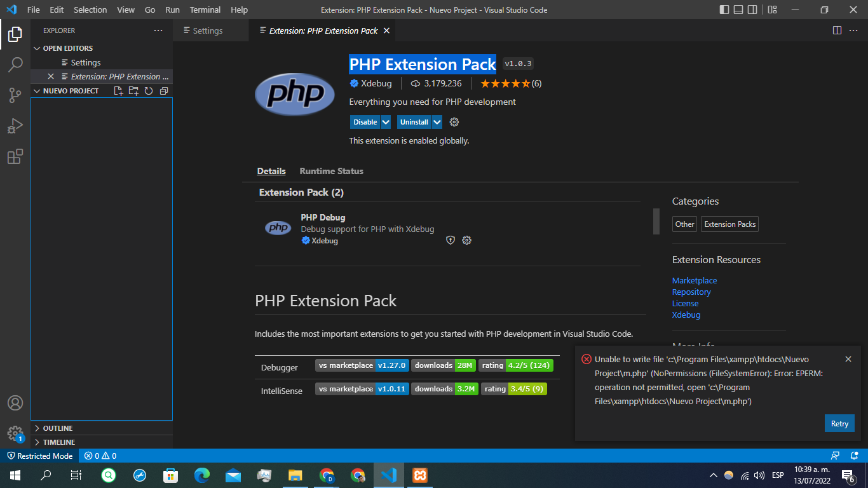Open the PHP Extension Pack manage gear
Image resolution: width=868 pixels, height=488 pixels.
(454, 122)
